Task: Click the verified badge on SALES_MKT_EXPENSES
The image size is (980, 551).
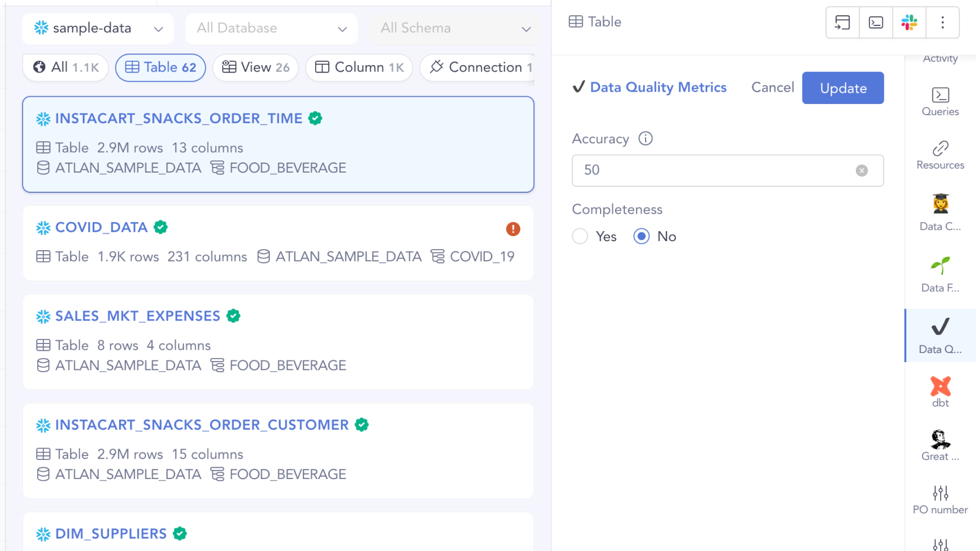Action: click(233, 316)
